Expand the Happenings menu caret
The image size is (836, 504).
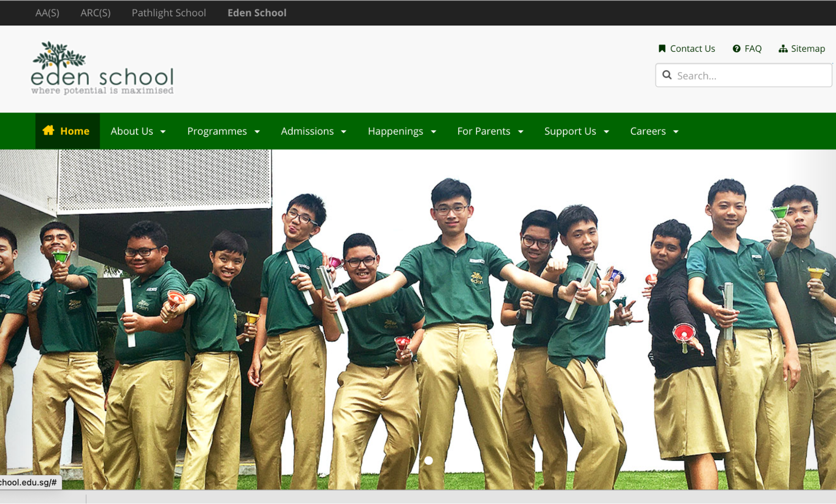click(x=434, y=132)
